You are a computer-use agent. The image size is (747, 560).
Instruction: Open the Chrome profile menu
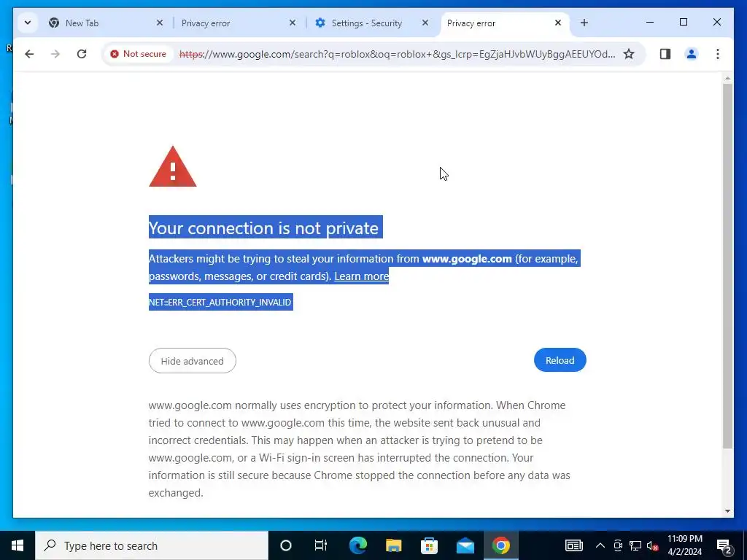(692, 54)
